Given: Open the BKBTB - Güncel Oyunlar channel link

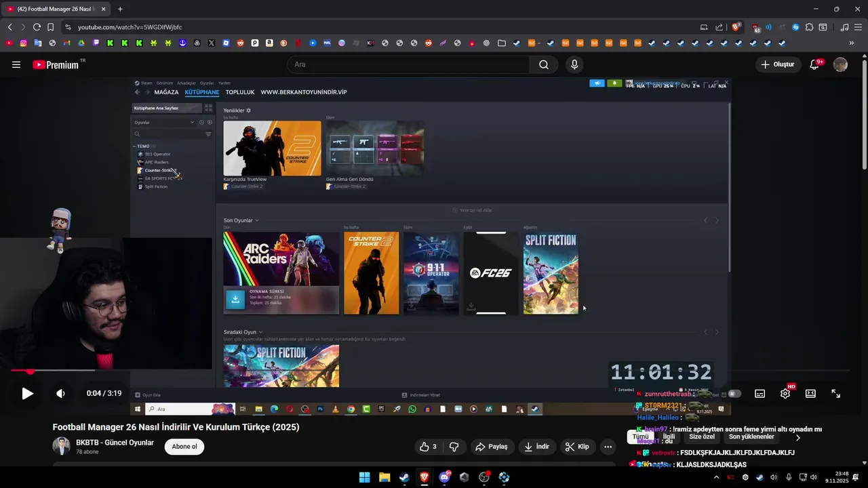Looking at the screenshot, I should (x=115, y=443).
